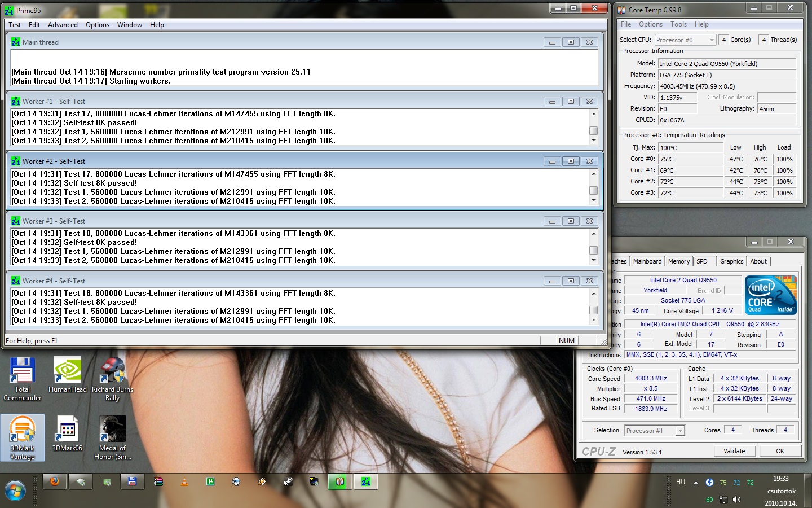Switch to Prime95 taskbar button
This screenshot has height=508, width=812.
click(366, 481)
